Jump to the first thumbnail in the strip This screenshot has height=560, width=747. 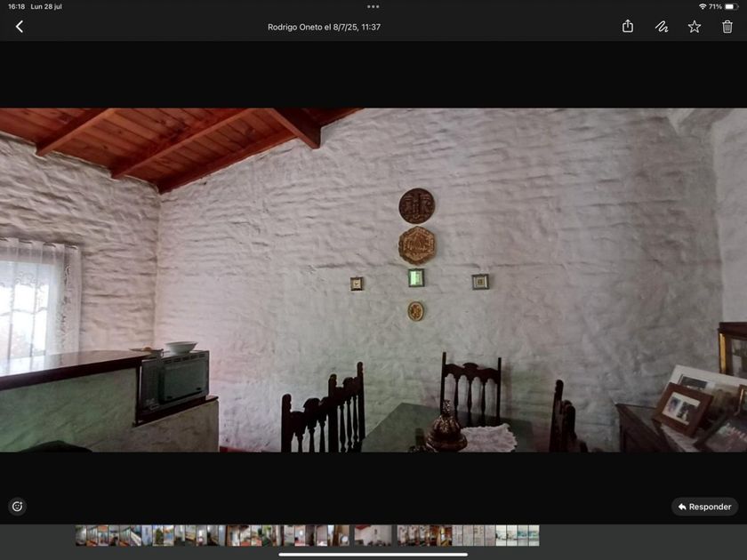click(x=81, y=535)
